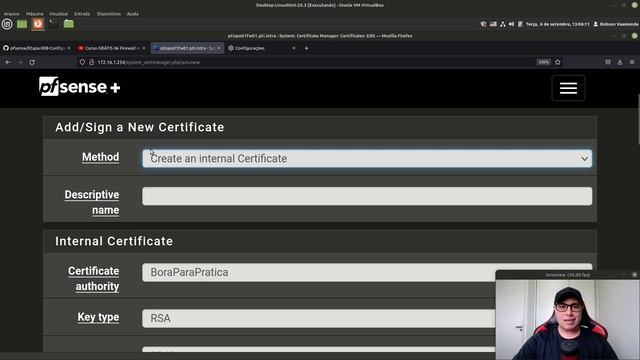Viewport: 640px width, 360px height.
Task: Open the Key type dropdown showing RSA
Action: (367, 318)
